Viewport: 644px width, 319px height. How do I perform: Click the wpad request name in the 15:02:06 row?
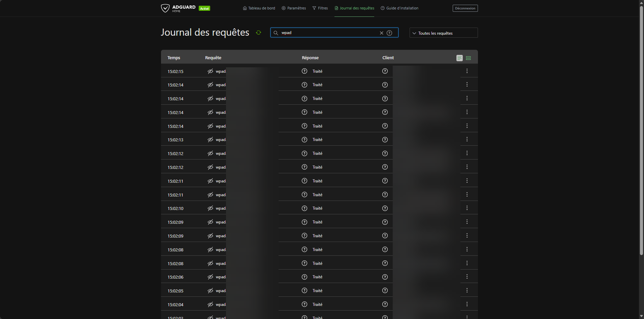pyautogui.click(x=221, y=277)
